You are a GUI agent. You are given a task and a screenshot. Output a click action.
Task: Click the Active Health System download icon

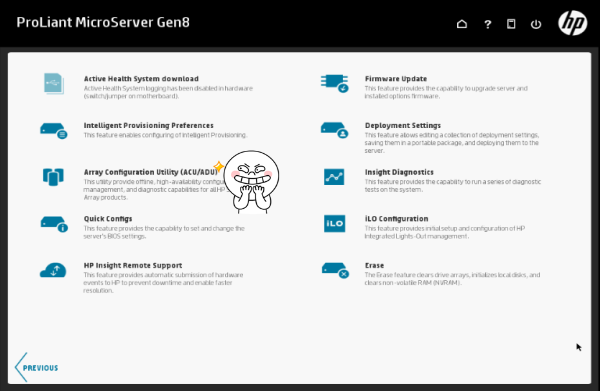[54, 84]
